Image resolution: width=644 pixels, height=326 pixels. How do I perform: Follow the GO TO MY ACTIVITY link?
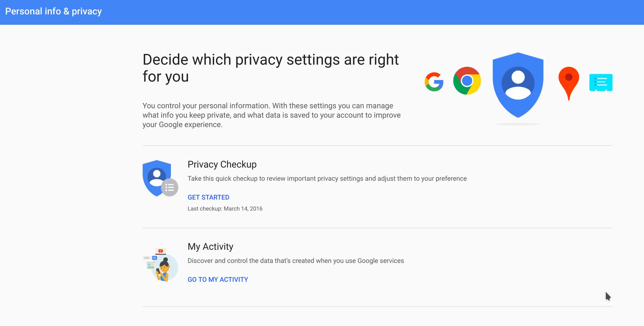[x=218, y=280]
